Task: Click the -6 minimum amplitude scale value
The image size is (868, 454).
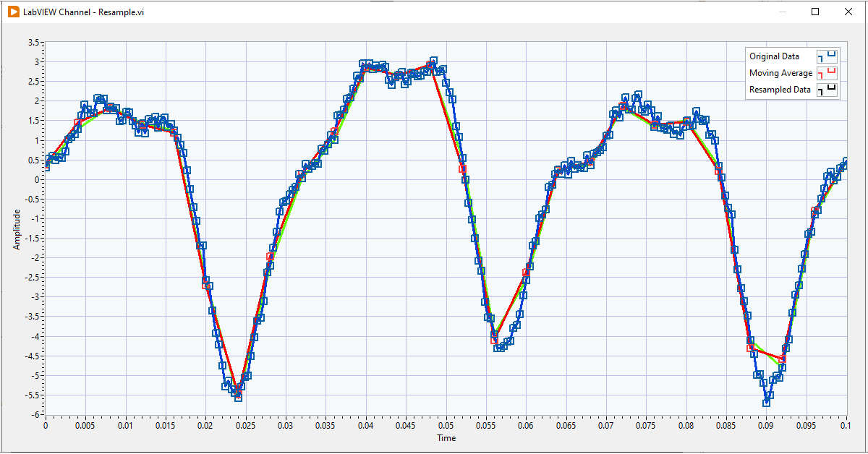Action: point(35,414)
